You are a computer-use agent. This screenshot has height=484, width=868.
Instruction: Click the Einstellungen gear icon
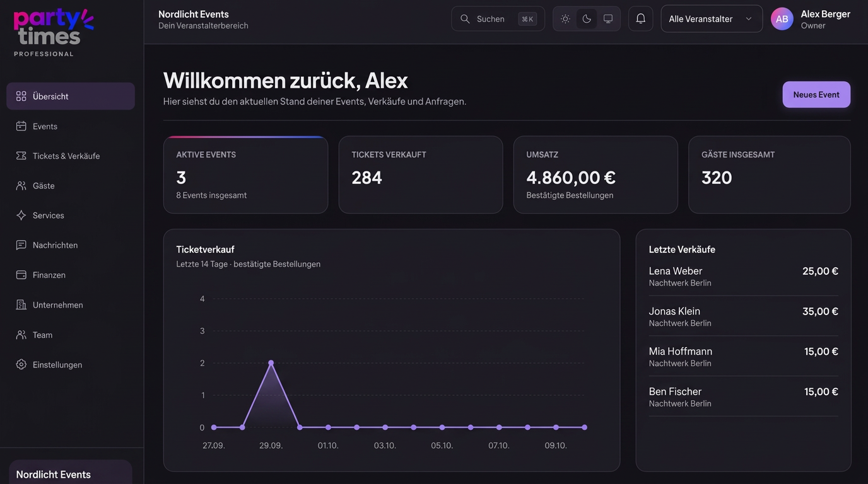coord(21,365)
